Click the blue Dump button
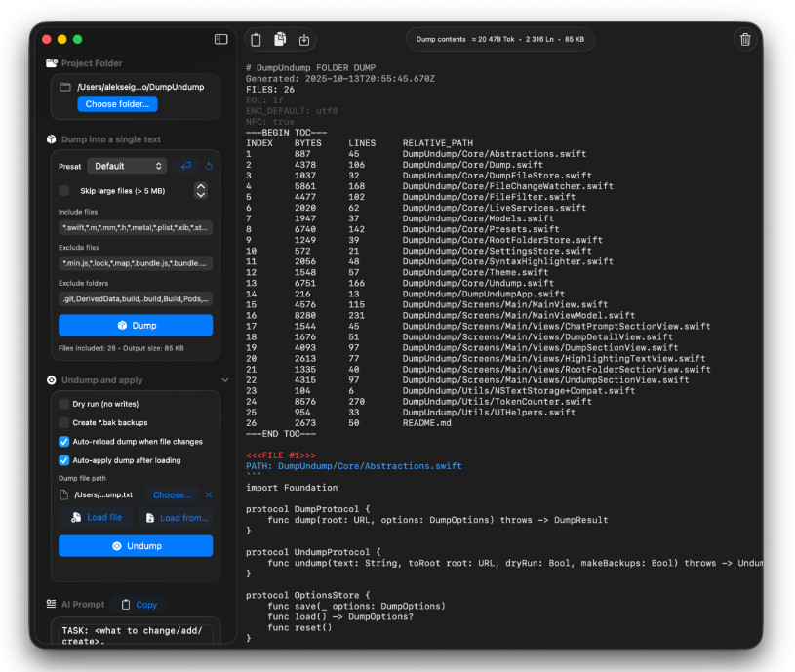This screenshot has width=795, height=672. point(136,326)
